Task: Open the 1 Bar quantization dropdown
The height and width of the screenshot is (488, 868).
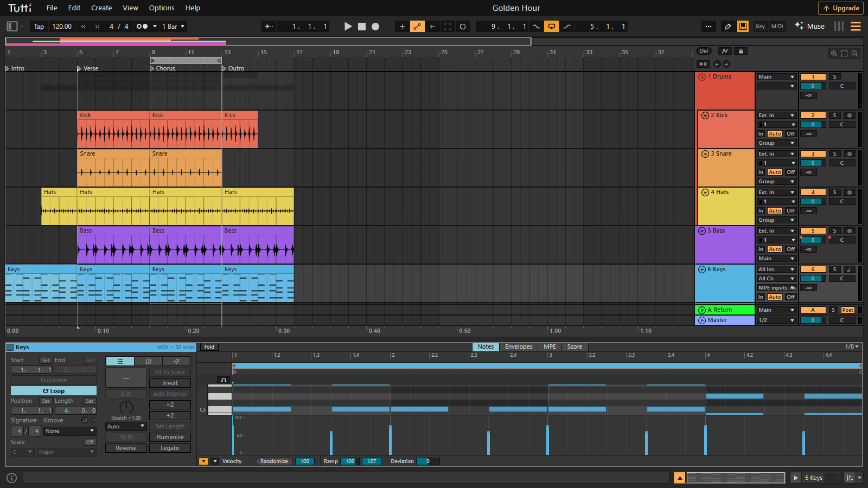Action: [x=174, y=26]
